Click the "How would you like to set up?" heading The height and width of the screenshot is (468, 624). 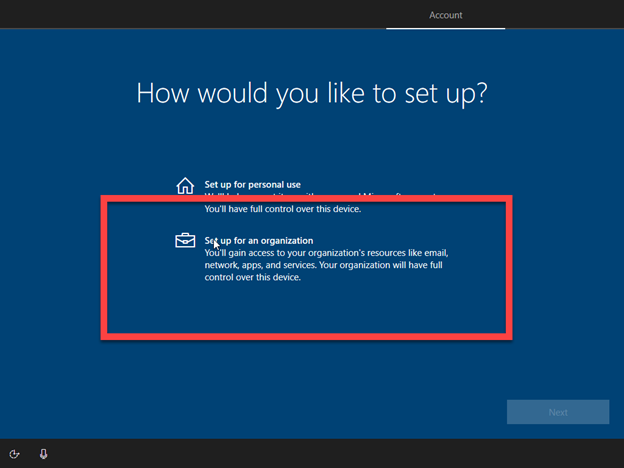coord(311,93)
